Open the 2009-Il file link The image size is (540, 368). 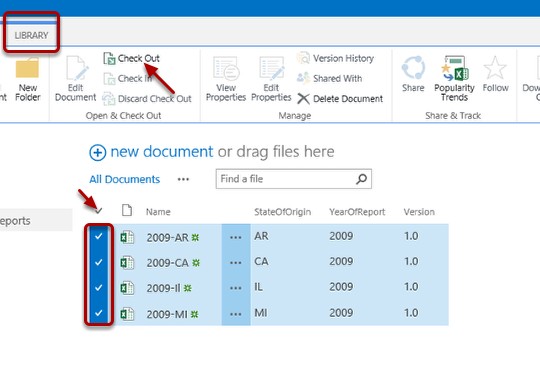click(163, 288)
